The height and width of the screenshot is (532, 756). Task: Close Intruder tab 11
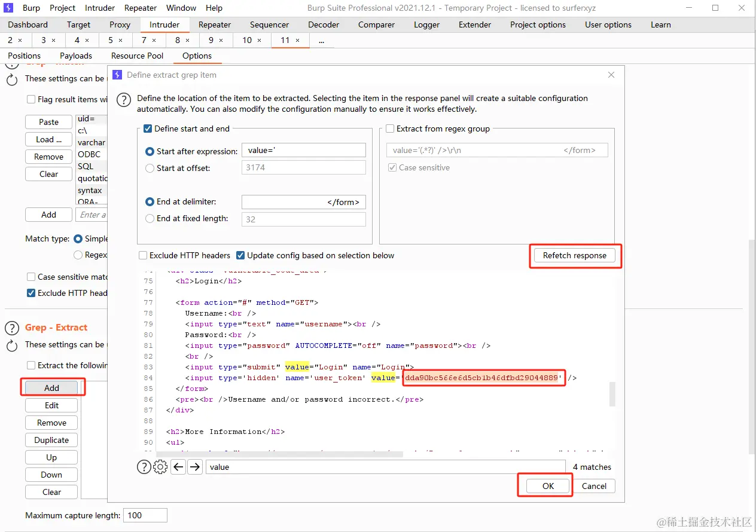(x=298, y=40)
